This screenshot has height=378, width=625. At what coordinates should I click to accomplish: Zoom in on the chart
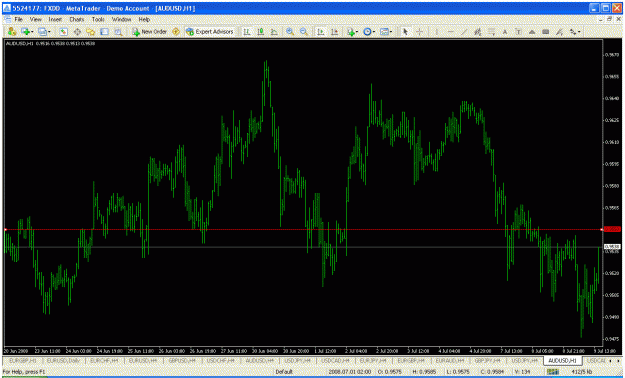point(290,32)
